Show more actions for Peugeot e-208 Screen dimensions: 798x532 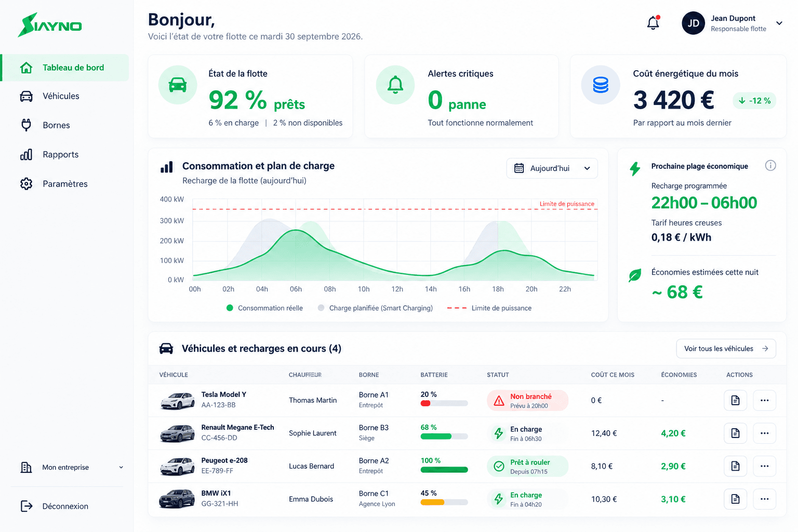[764, 466]
